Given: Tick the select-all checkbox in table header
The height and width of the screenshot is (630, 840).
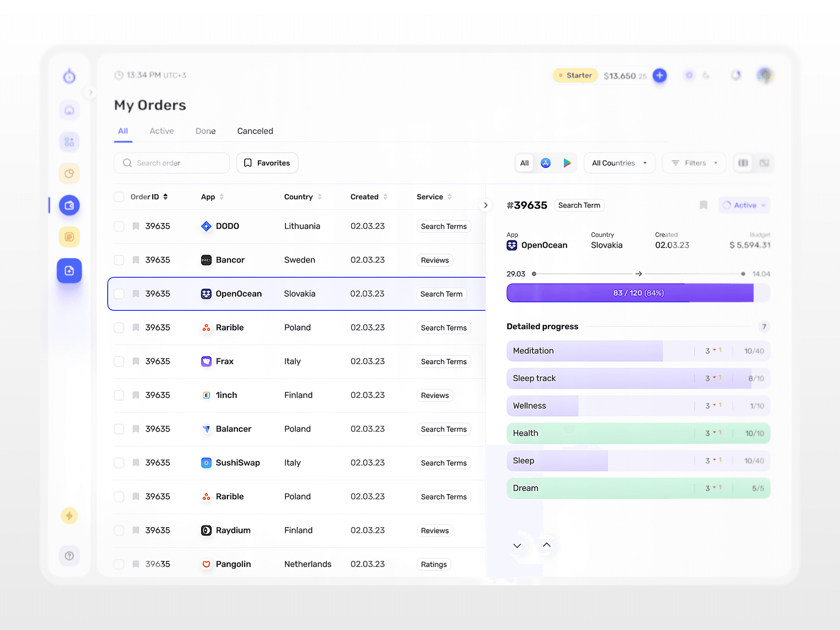Looking at the screenshot, I should pos(119,197).
